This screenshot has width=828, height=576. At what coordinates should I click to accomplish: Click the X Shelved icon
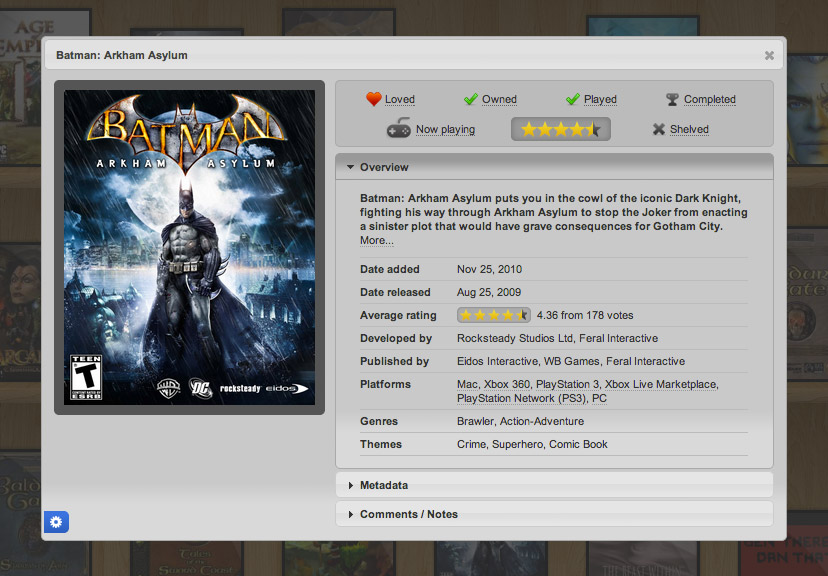(658, 129)
